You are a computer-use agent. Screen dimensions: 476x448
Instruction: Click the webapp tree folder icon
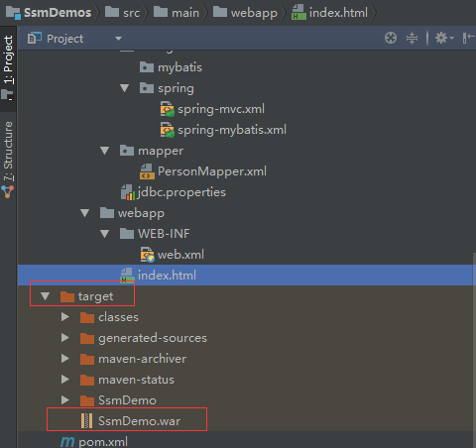[107, 213]
